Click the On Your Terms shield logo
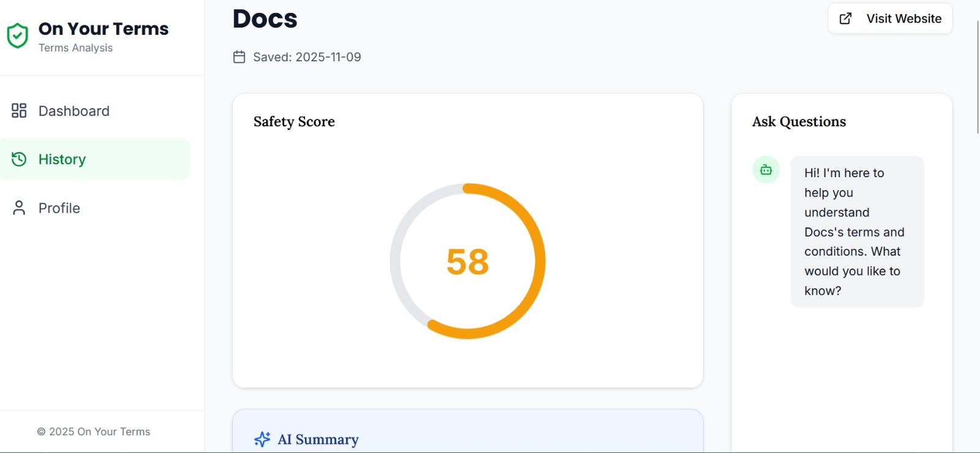The width and height of the screenshot is (980, 453). pyautogui.click(x=18, y=36)
